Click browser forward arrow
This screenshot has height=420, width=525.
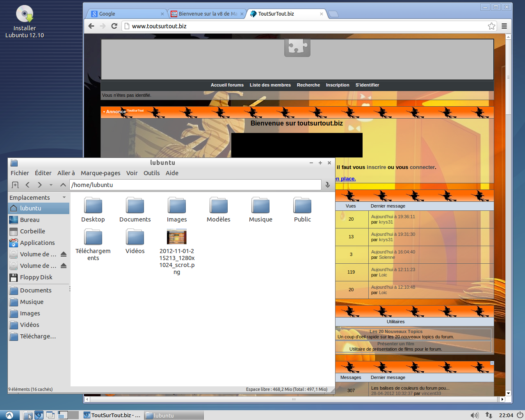click(x=103, y=26)
